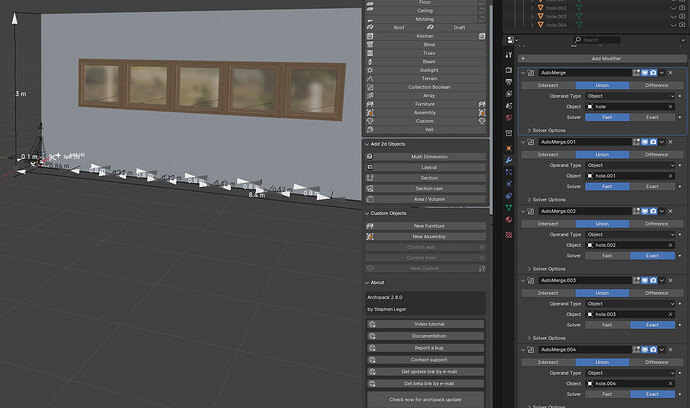Screen dimensions: 690x408
Task: Open World properties tab
Action: tap(509, 118)
